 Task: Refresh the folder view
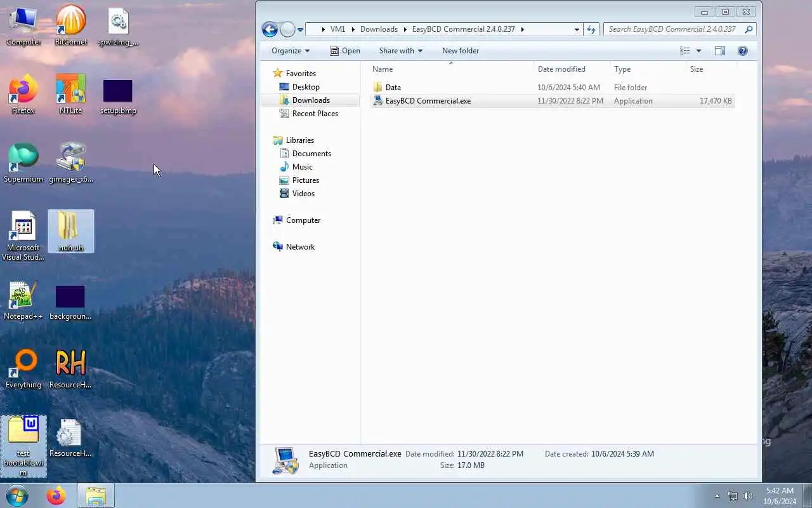591,29
